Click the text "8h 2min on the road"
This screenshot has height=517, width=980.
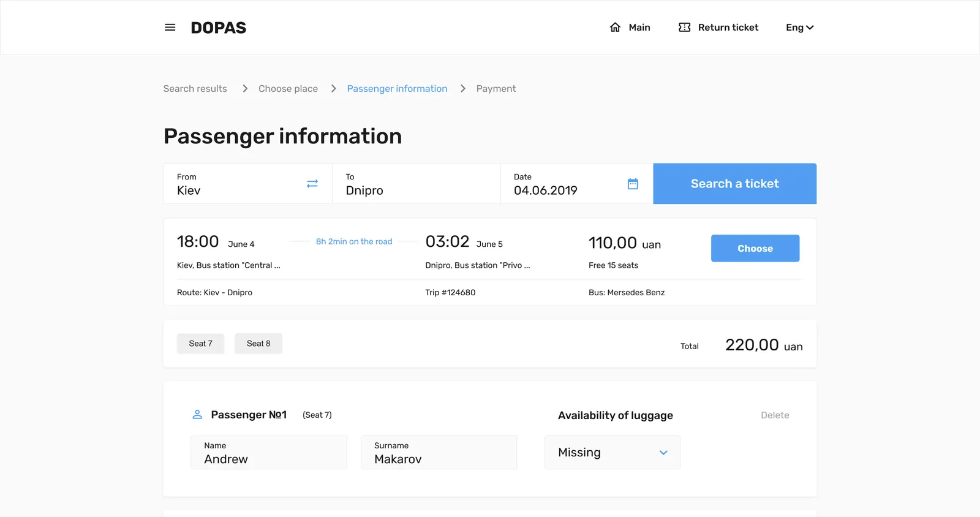(x=354, y=241)
